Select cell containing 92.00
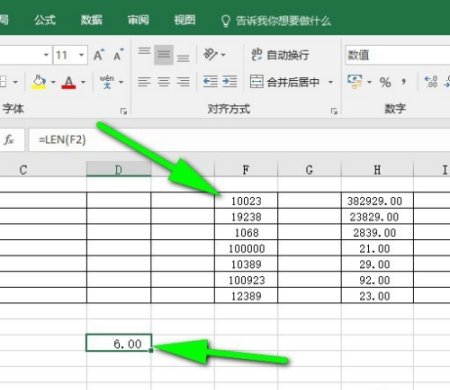Image resolution: width=450 pixels, height=390 pixels. 377,280
